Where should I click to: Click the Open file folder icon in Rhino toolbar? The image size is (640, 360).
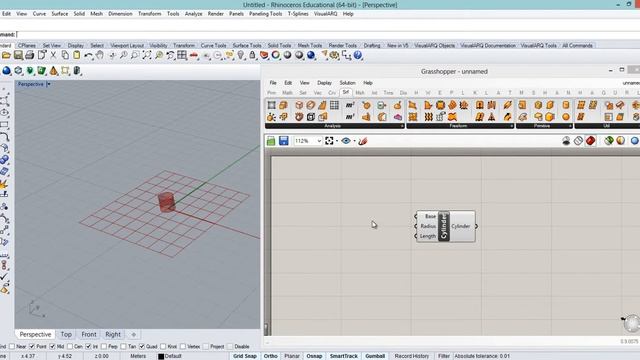click(6, 55)
